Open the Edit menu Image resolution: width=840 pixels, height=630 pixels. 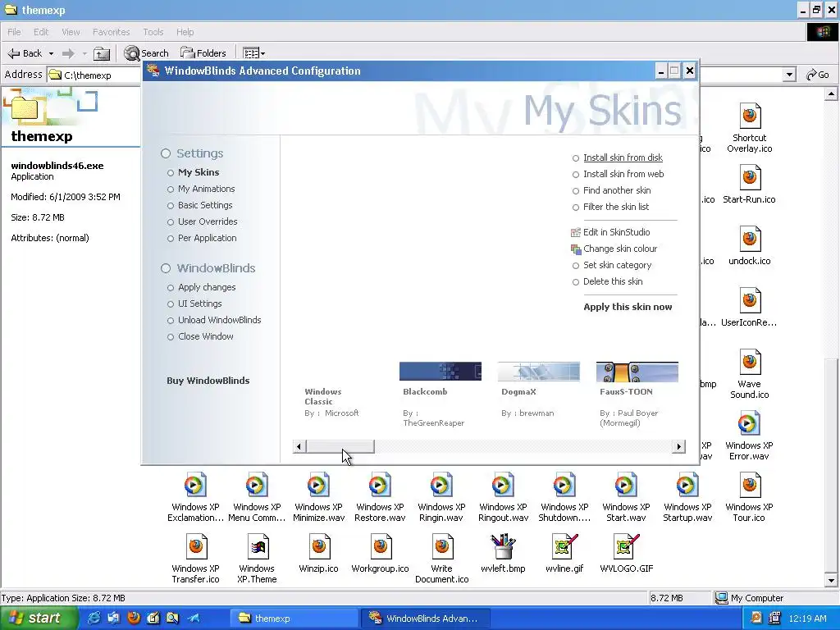41,32
